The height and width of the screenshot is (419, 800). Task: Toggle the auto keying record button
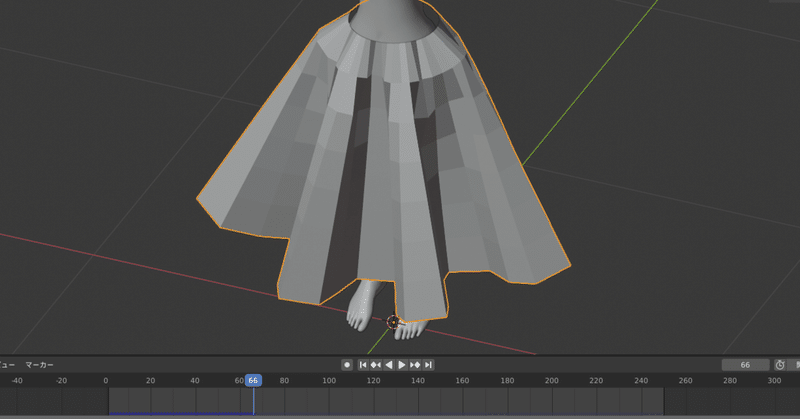(347, 365)
